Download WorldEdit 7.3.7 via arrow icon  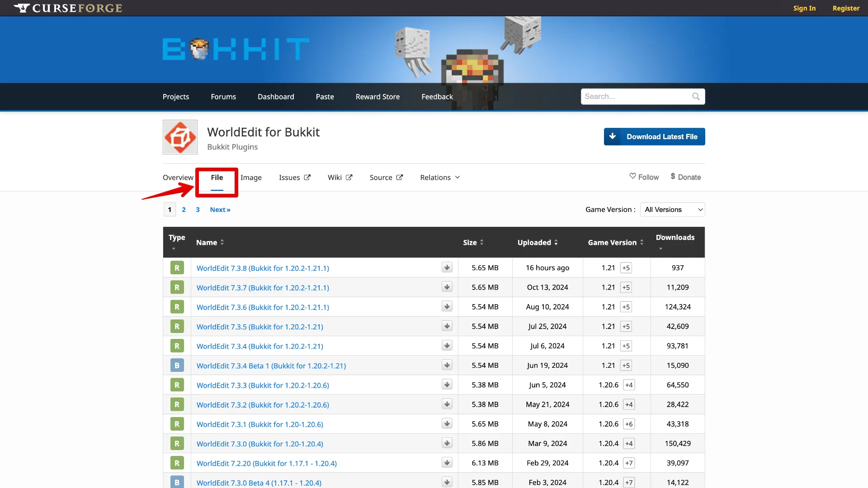pos(447,287)
